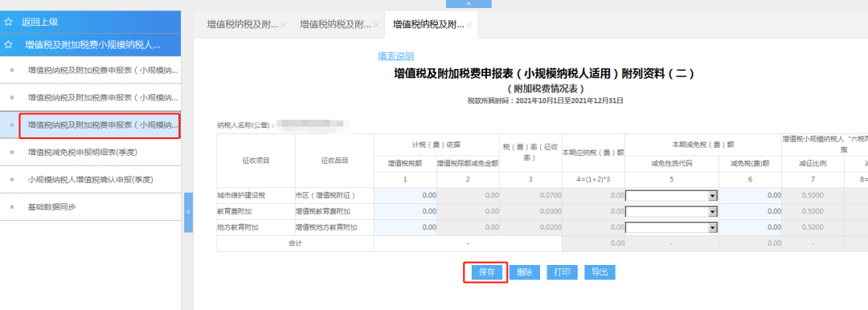Close the first 增值税纳税及附 tab
The height and width of the screenshot is (310, 868).
coord(284,25)
